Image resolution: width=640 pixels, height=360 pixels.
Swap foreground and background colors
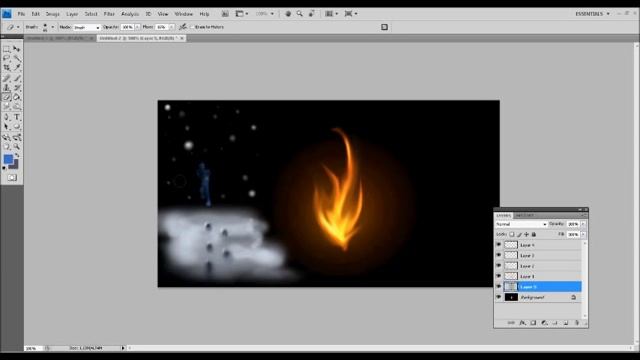(17, 155)
